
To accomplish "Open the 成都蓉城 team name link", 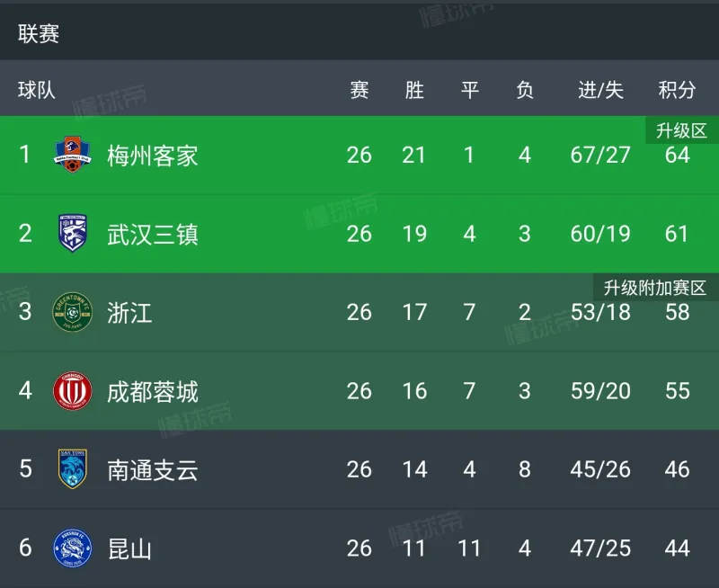I will [x=153, y=392].
